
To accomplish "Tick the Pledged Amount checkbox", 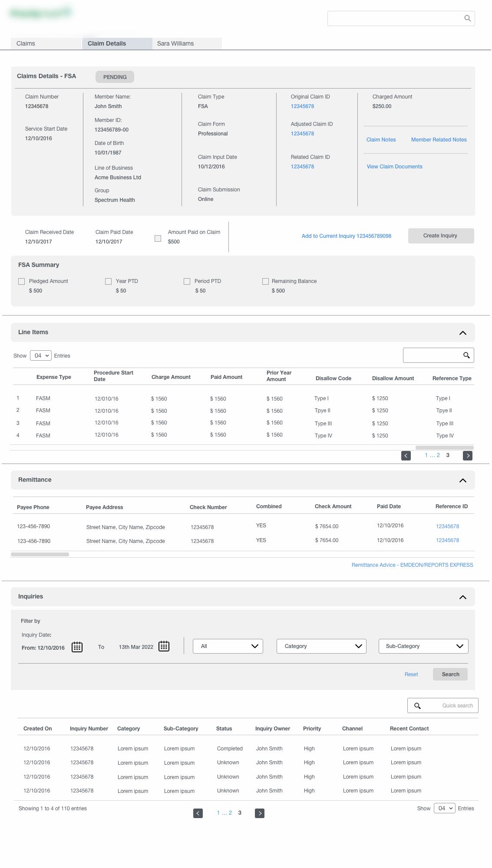I will [x=22, y=282].
